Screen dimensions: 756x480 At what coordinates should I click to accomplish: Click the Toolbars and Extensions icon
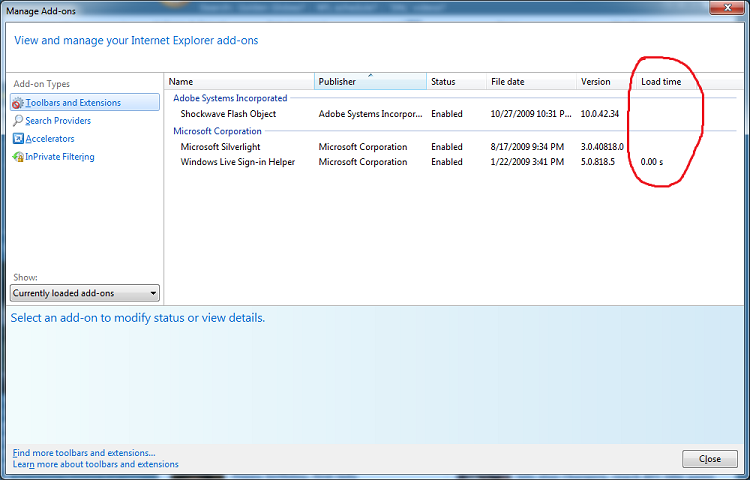18,103
